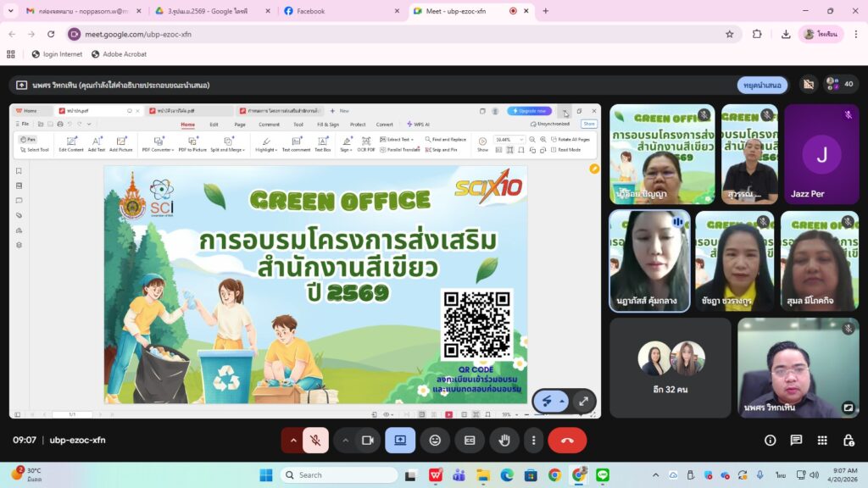
Task: Click the Windows Start button
Action: 265,474
